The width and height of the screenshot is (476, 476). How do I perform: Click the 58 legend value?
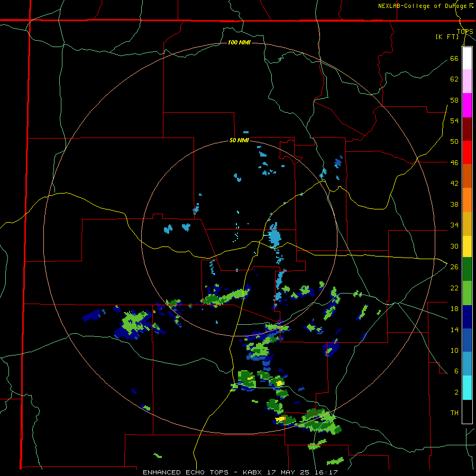tap(454, 100)
